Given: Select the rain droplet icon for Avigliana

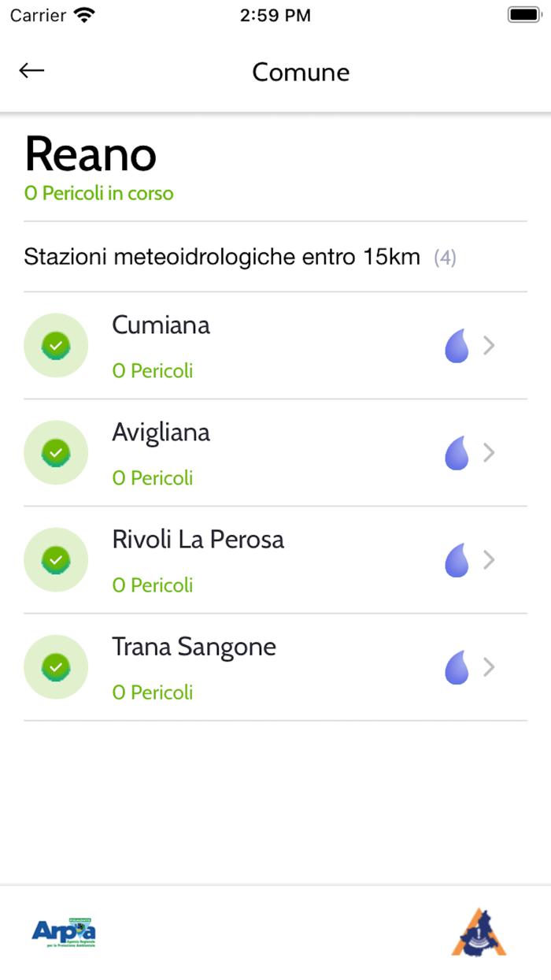Looking at the screenshot, I should point(456,452).
